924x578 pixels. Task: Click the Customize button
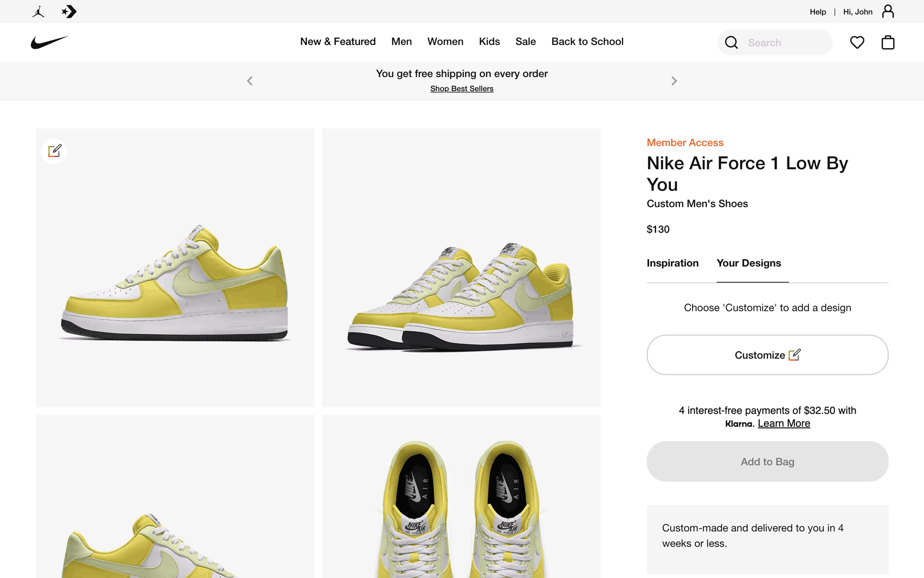click(x=768, y=355)
